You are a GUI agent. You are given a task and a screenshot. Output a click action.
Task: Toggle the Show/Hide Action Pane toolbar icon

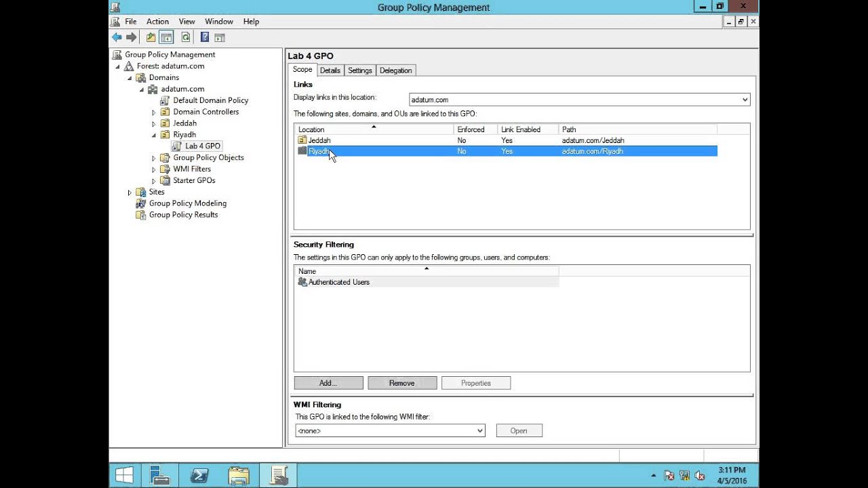coord(220,37)
